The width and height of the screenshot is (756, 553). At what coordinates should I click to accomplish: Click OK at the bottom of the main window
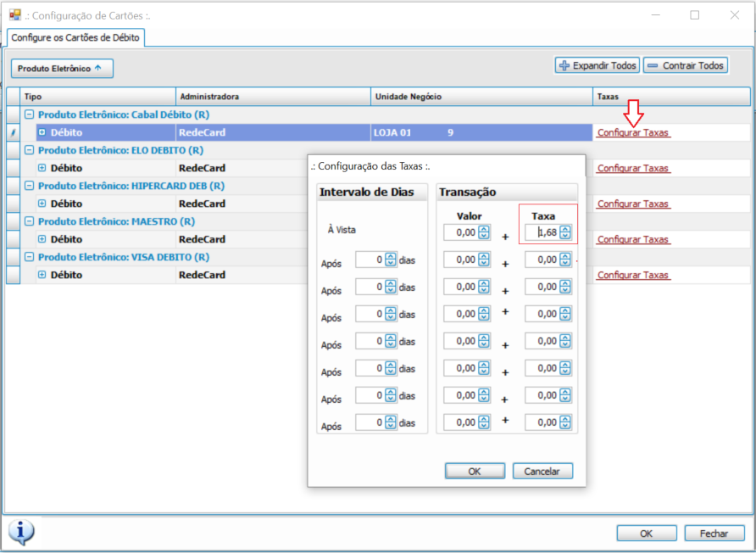pos(647,533)
